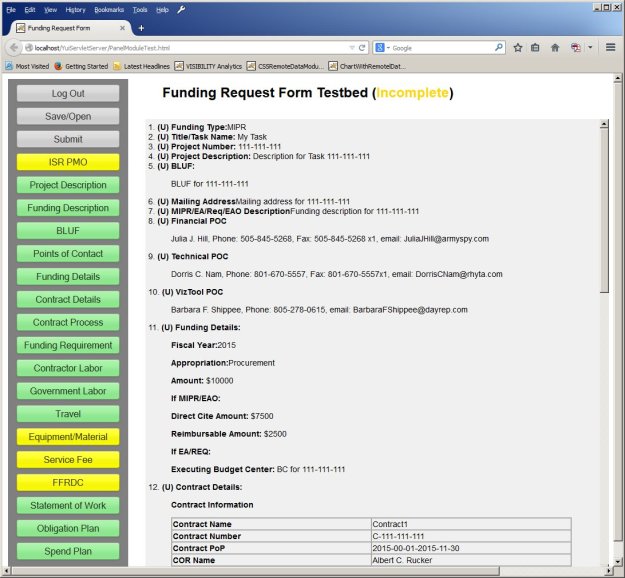The height and width of the screenshot is (578, 625).
Task: Click the bookmark star icon
Action: (518, 47)
